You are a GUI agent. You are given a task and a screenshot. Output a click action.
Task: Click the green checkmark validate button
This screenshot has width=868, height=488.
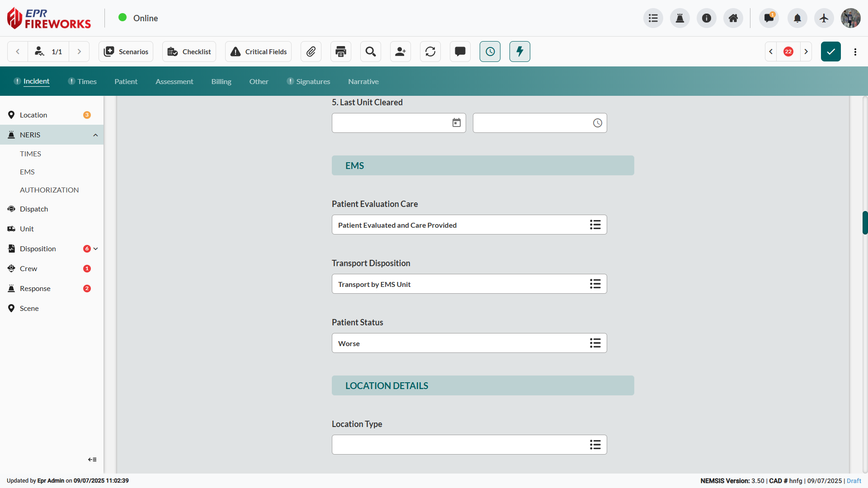[831, 52]
